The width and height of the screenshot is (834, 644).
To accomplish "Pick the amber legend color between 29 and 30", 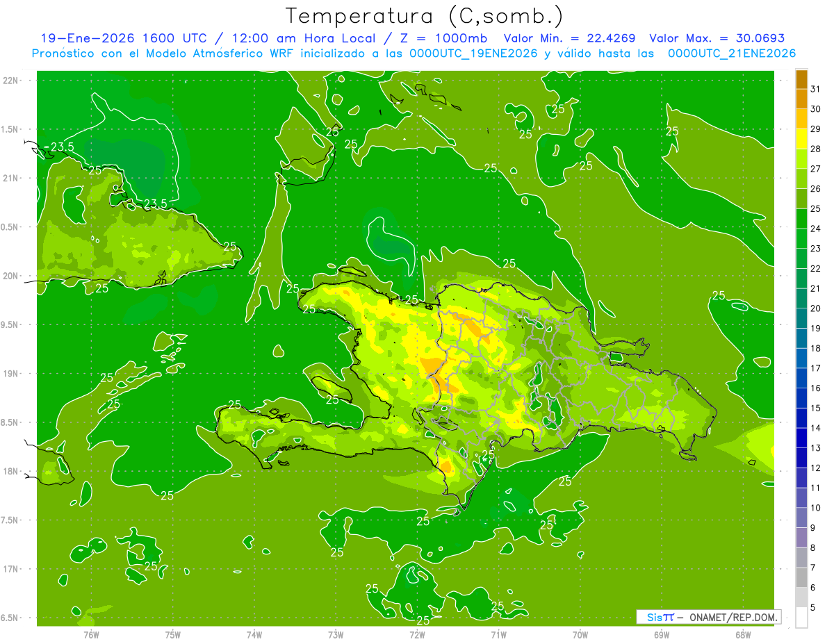I will 801,119.
